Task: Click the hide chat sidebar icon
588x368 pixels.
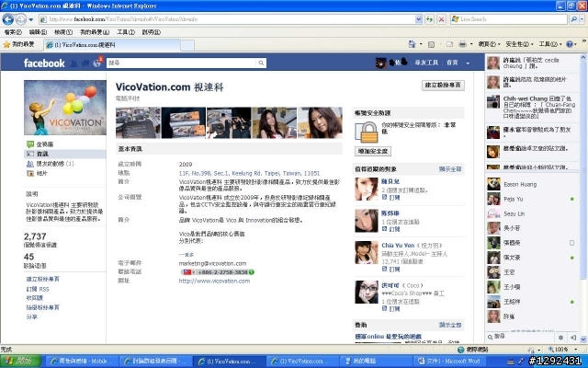Action: 572,338
